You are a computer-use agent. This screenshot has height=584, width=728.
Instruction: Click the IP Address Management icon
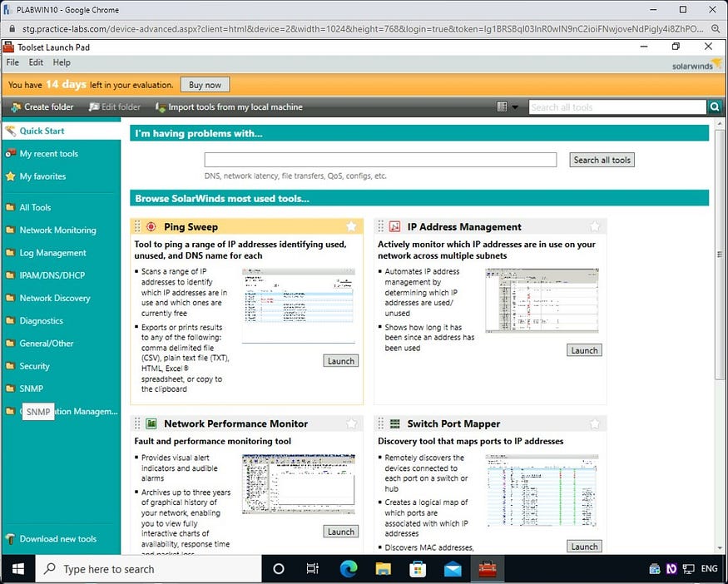coord(394,226)
